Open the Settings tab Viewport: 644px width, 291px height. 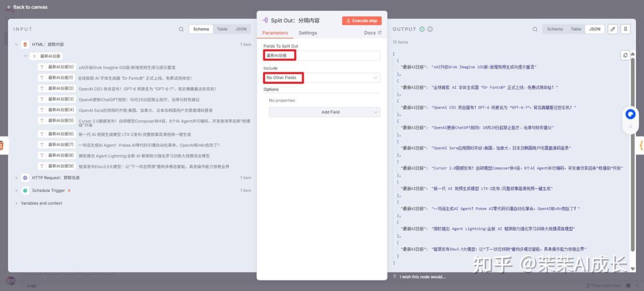pyautogui.click(x=307, y=33)
